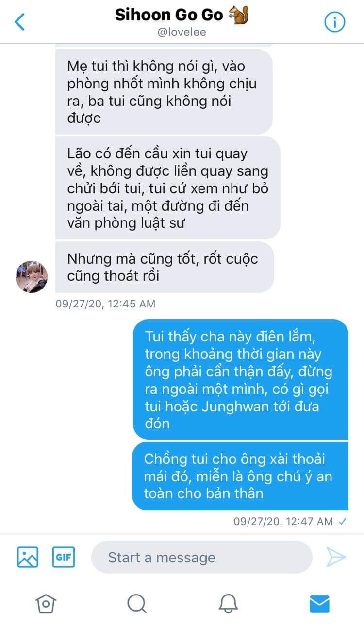
Task: Tap the sender's profile picture
Action: (x=32, y=277)
